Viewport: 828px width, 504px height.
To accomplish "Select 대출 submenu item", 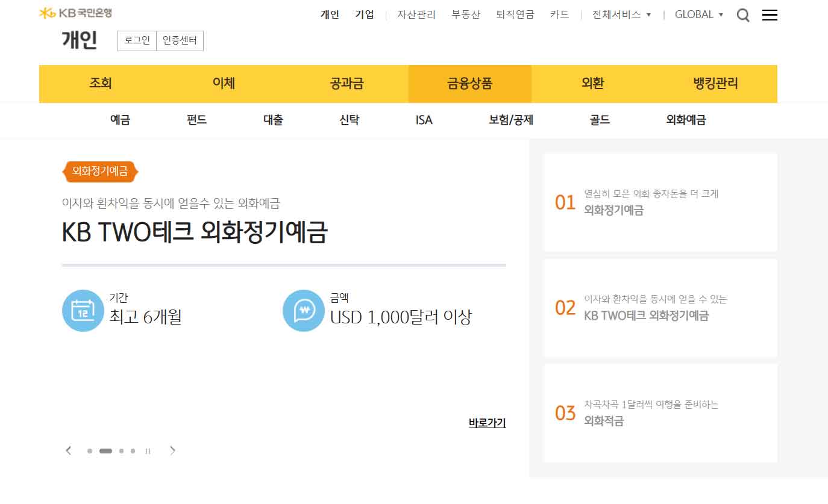I will tap(273, 120).
